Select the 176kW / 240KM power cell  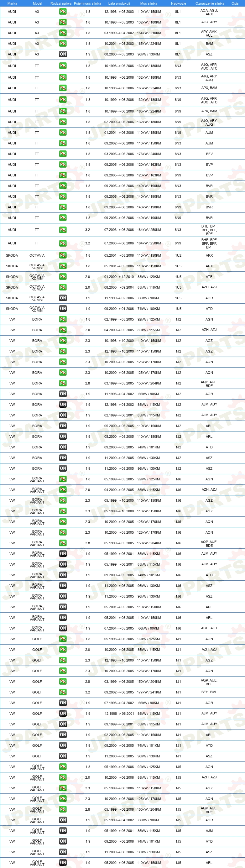click(149, 154)
